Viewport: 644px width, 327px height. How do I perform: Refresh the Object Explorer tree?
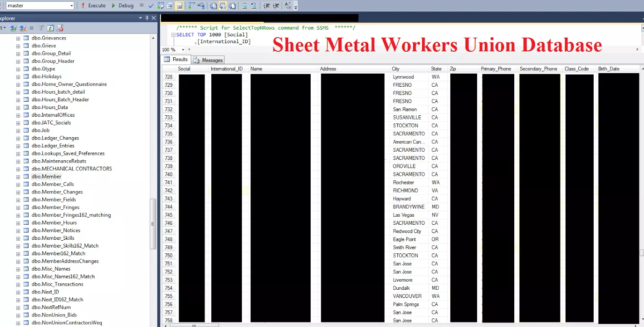coord(50,28)
